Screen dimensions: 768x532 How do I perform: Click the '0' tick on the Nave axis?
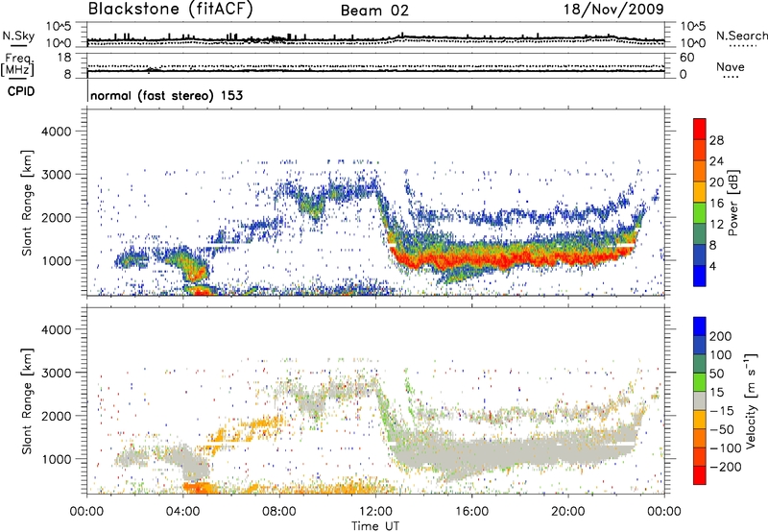684,75
